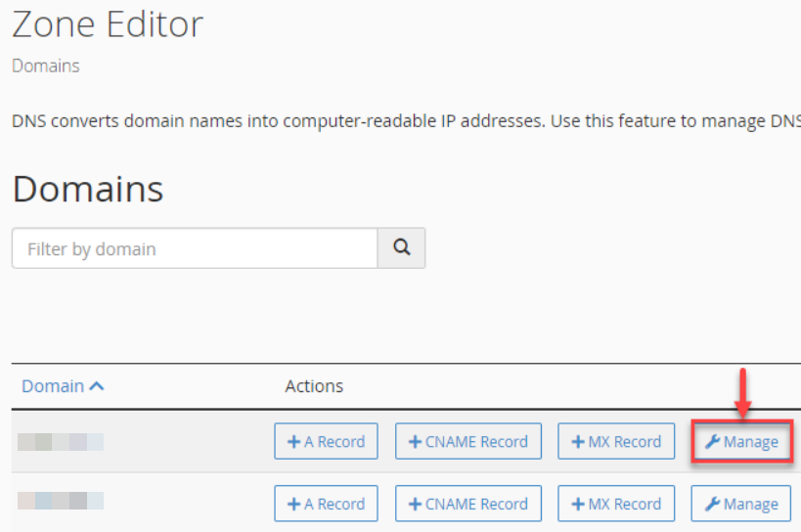Focus the Filter by domain text field
The height and width of the screenshot is (532, 801).
click(195, 248)
